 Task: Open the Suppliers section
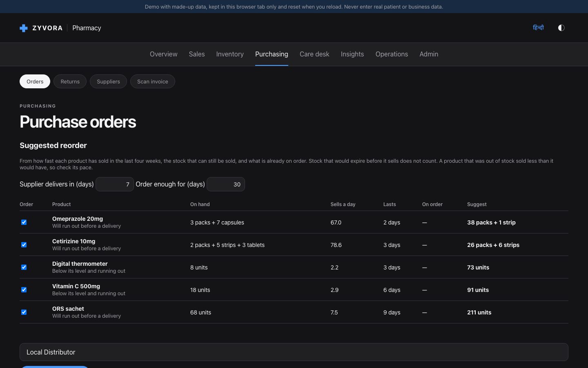108,81
